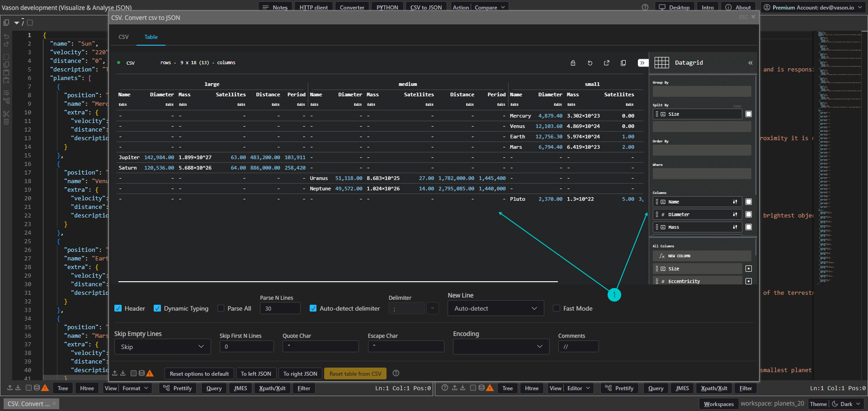Screen dimensions: 868x411
Task: Open the HTTP client menu
Action: (x=314, y=7)
